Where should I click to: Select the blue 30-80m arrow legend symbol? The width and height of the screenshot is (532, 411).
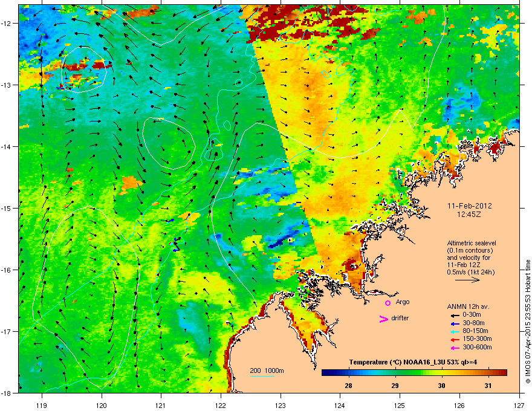pos(455,323)
